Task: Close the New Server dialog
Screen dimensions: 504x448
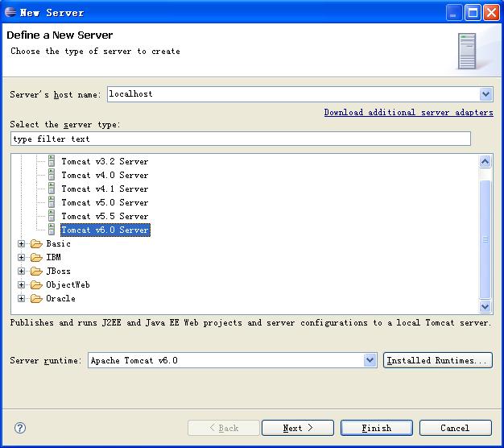Action: click(x=491, y=13)
